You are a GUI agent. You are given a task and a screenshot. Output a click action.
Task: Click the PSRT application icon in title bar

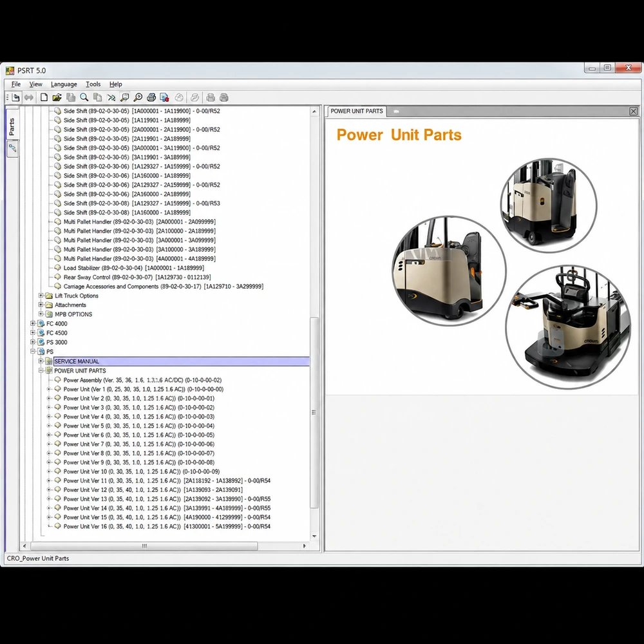[10, 71]
